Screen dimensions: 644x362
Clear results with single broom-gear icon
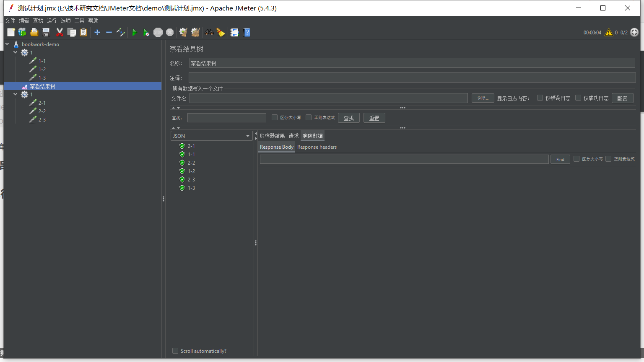coord(183,32)
